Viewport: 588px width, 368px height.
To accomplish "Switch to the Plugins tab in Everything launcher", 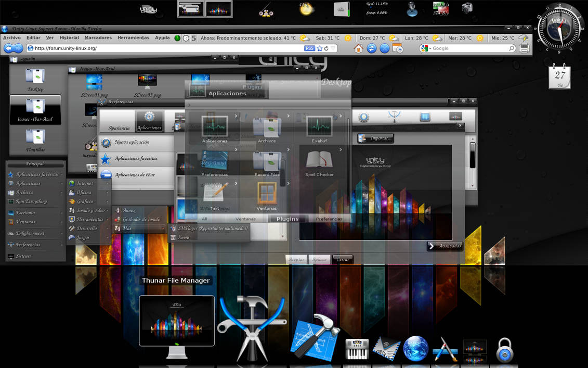I will click(x=288, y=219).
